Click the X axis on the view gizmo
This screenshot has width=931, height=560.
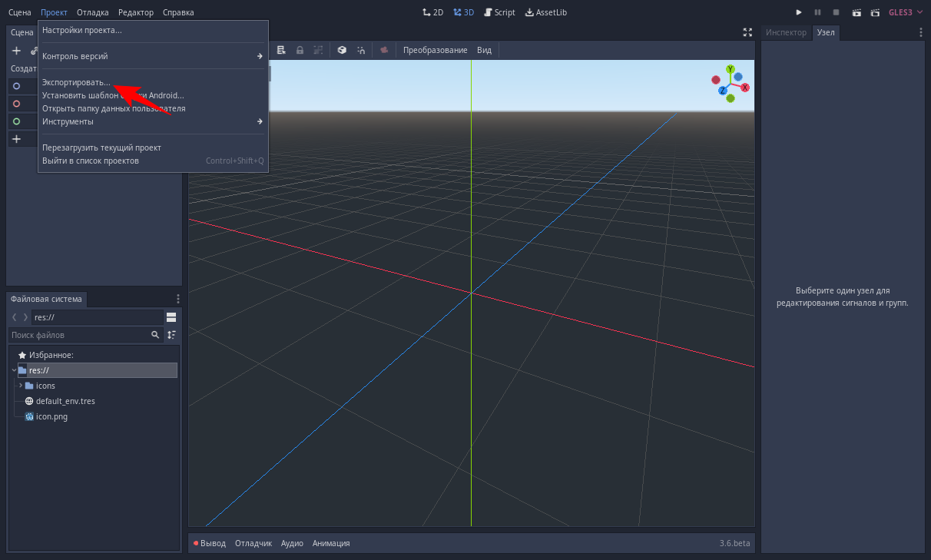pos(745,88)
